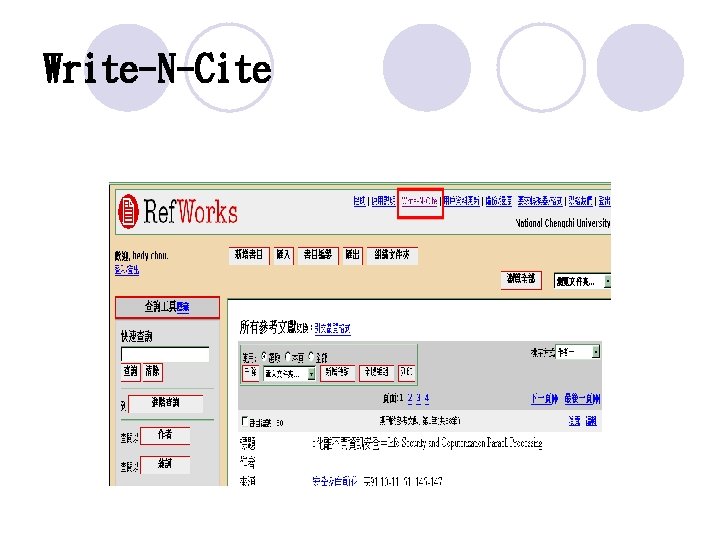720x540 pixels.
Task: Click the view link on reference 50 row
Action: (x=574, y=421)
